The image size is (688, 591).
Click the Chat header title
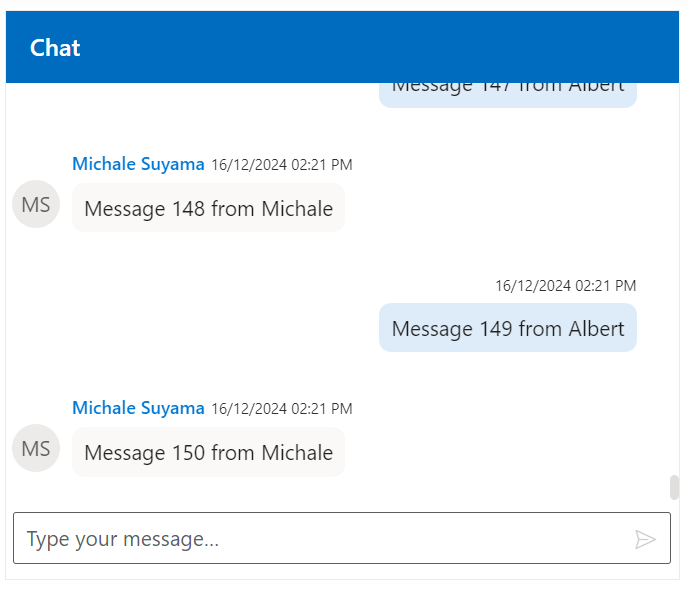click(55, 47)
